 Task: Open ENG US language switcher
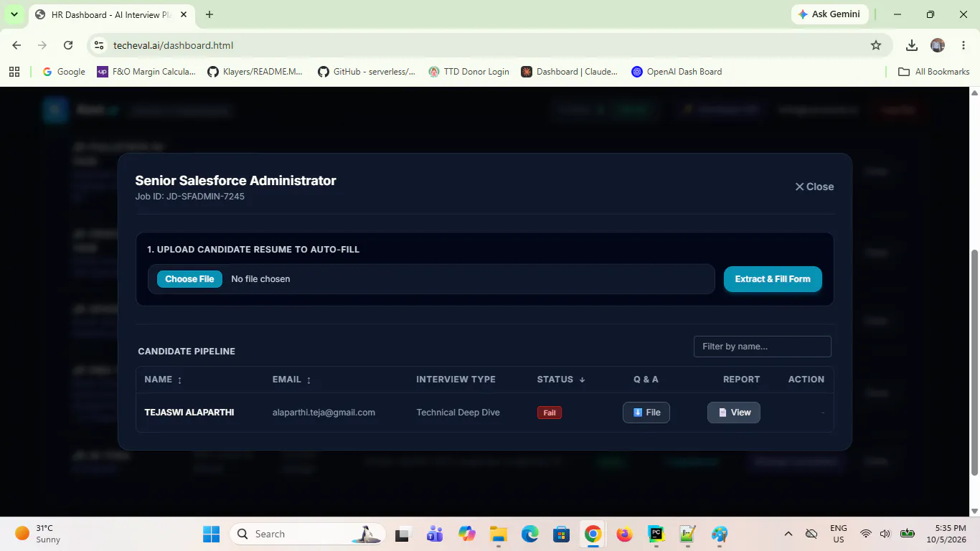(839, 534)
